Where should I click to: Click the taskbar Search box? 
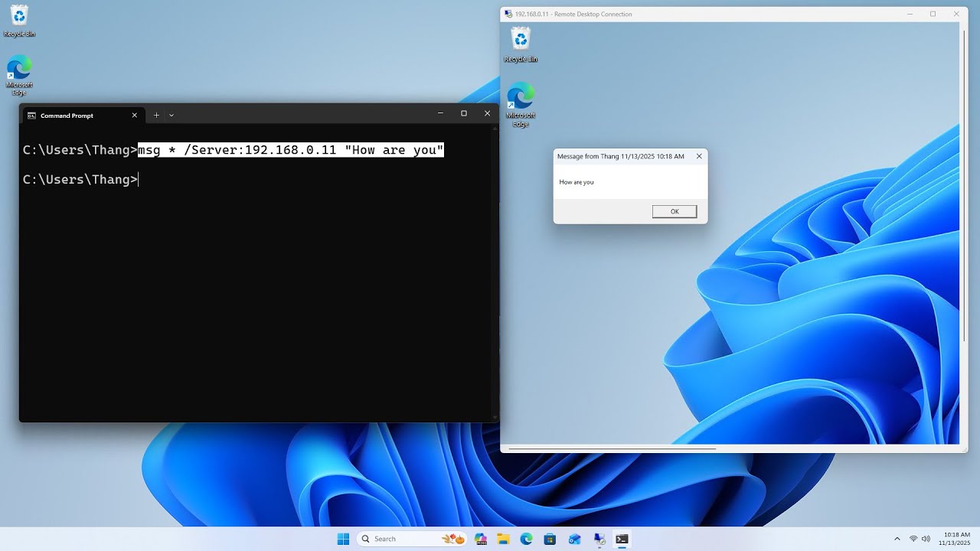pos(413,539)
